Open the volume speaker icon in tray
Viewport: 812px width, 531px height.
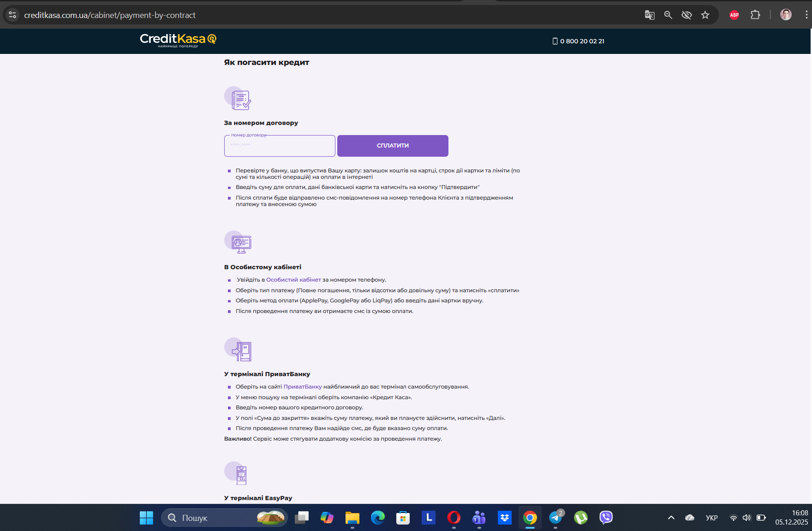[x=747, y=518]
